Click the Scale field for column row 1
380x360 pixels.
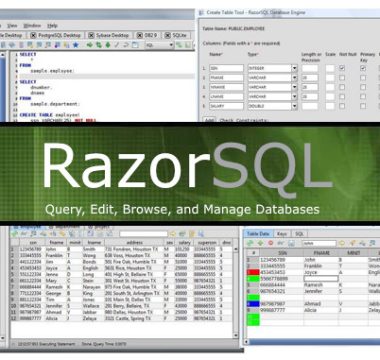tap(330, 68)
